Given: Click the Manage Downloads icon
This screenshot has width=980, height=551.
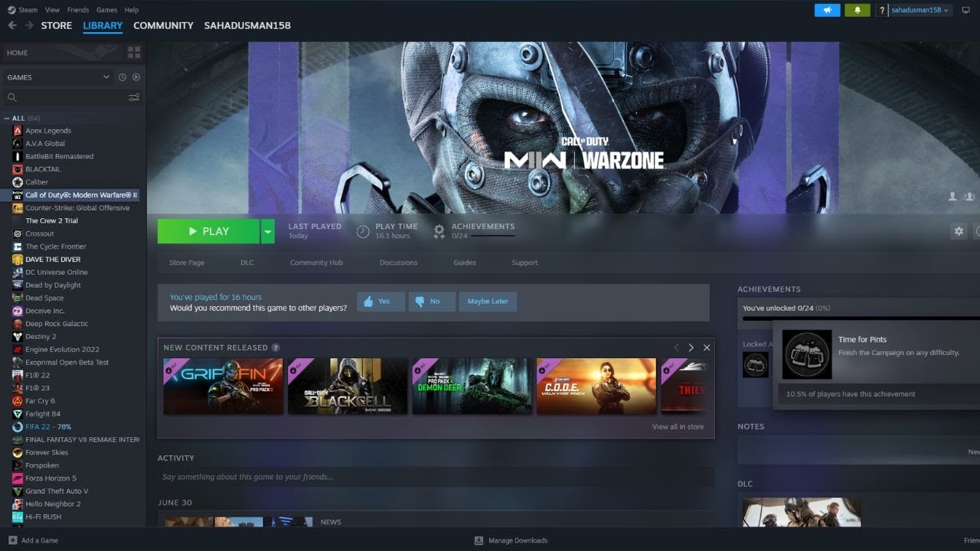Looking at the screenshot, I should point(479,540).
